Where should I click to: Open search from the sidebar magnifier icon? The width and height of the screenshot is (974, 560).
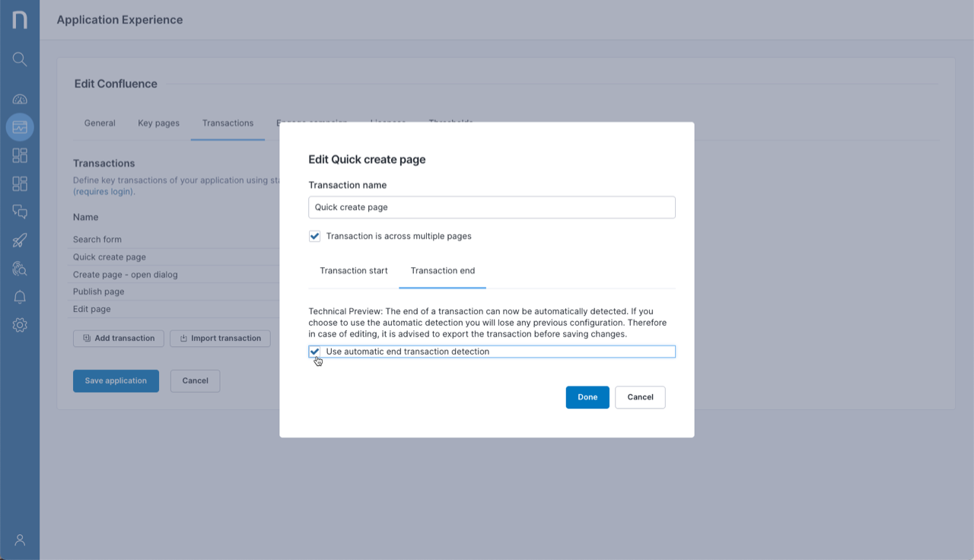pyautogui.click(x=20, y=59)
